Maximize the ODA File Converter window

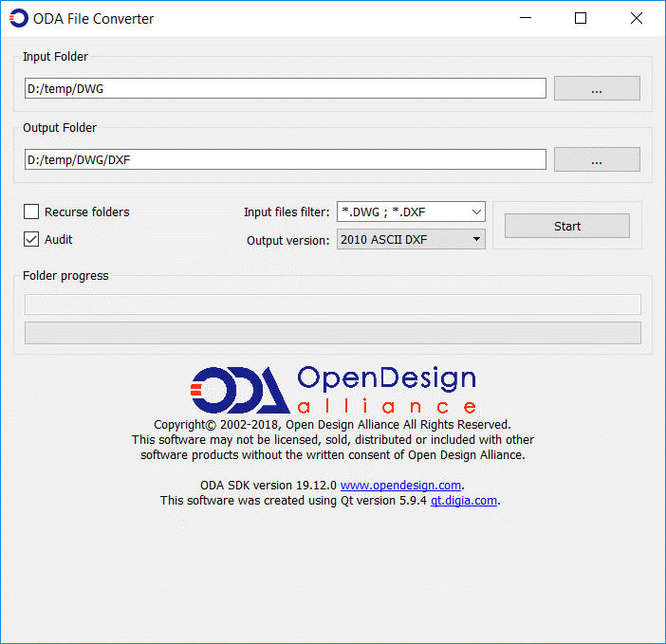point(581,18)
